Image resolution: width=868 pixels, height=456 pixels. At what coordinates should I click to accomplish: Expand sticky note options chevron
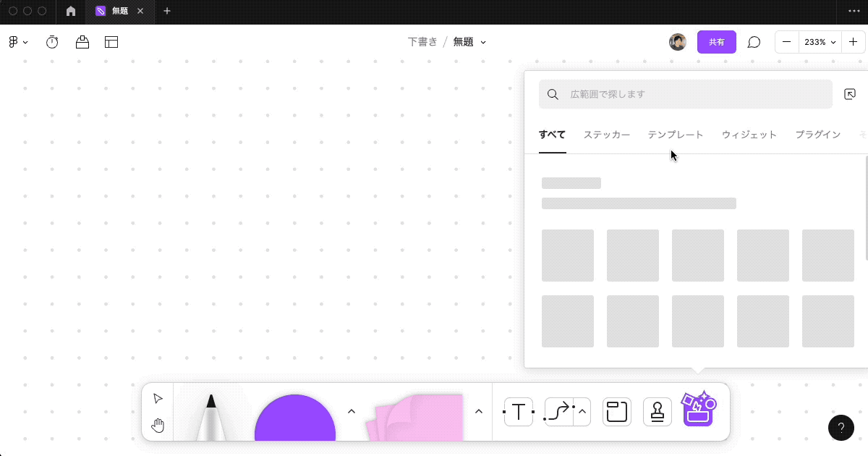[x=478, y=411]
